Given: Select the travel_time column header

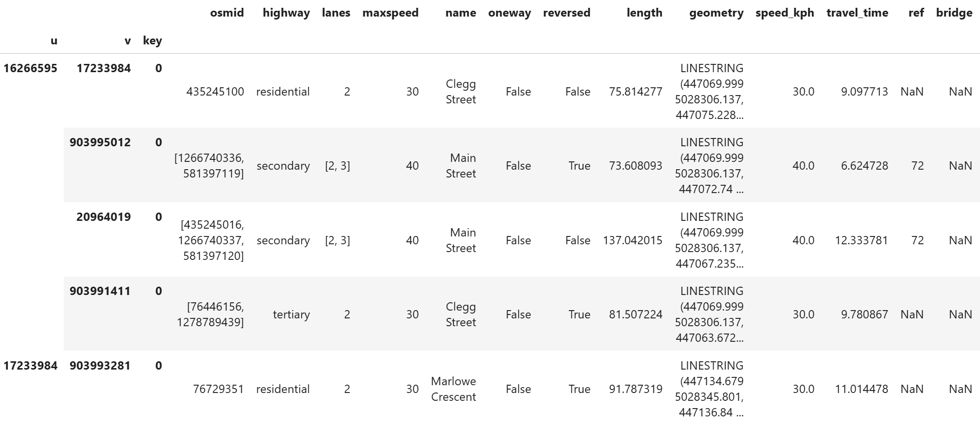Looking at the screenshot, I should pos(857,13).
